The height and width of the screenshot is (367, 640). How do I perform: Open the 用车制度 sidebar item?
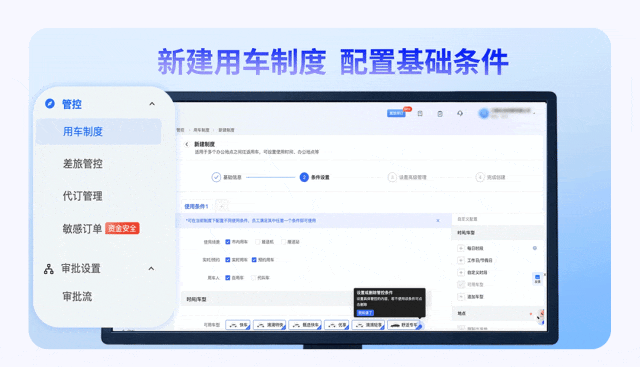point(99,131)
